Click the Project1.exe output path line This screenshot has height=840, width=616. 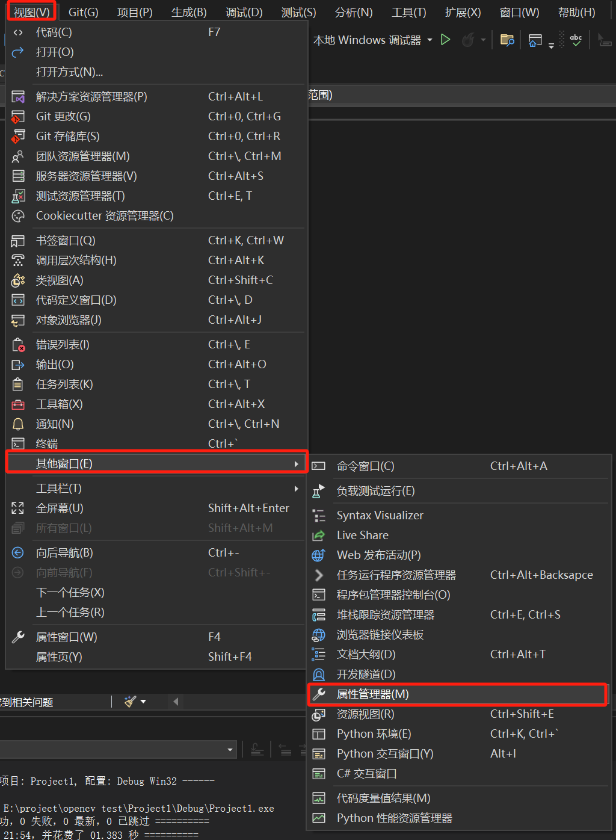pyautogui.click(x=138, y=809)
